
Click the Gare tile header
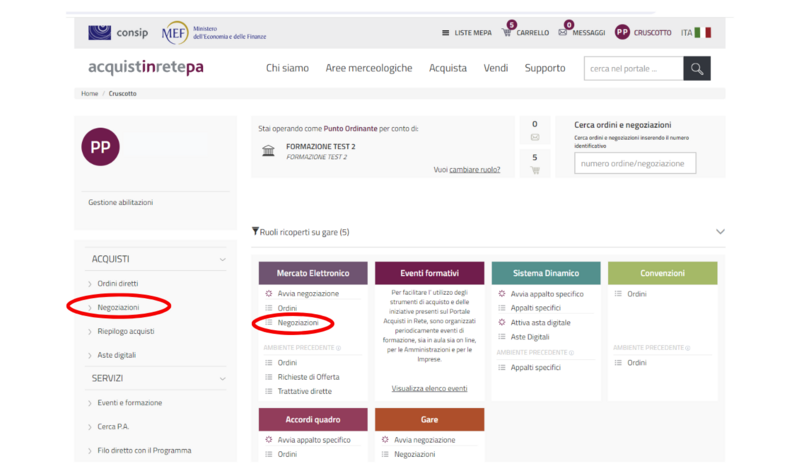tap(429, 419)
